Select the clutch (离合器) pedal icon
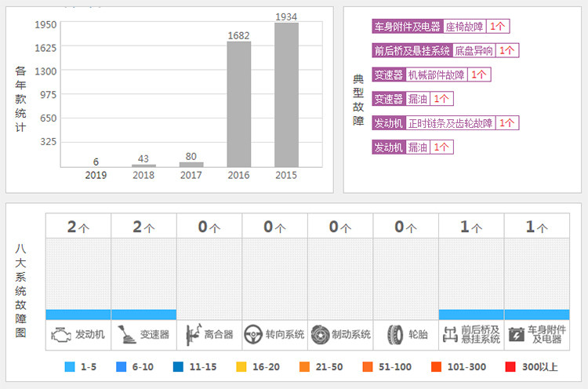The height and width of the screenshot is (389, 588). (x=192, y=335)
